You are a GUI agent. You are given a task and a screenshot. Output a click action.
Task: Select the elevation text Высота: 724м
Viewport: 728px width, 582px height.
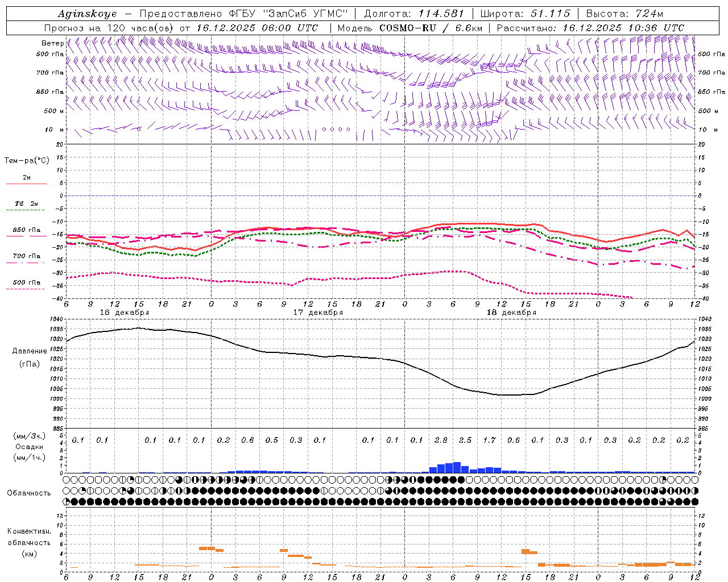tap(624, 14)
